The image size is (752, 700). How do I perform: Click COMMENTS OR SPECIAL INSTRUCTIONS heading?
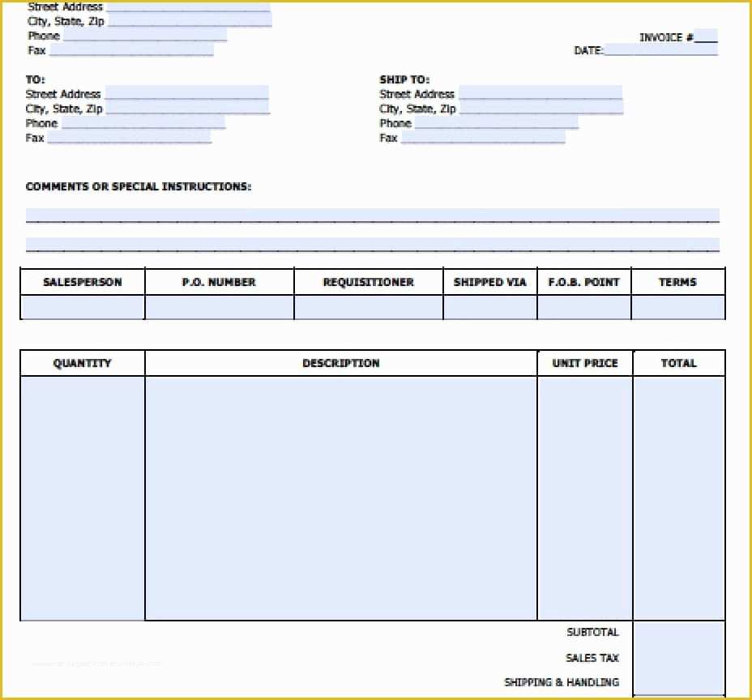coord(139,186)
